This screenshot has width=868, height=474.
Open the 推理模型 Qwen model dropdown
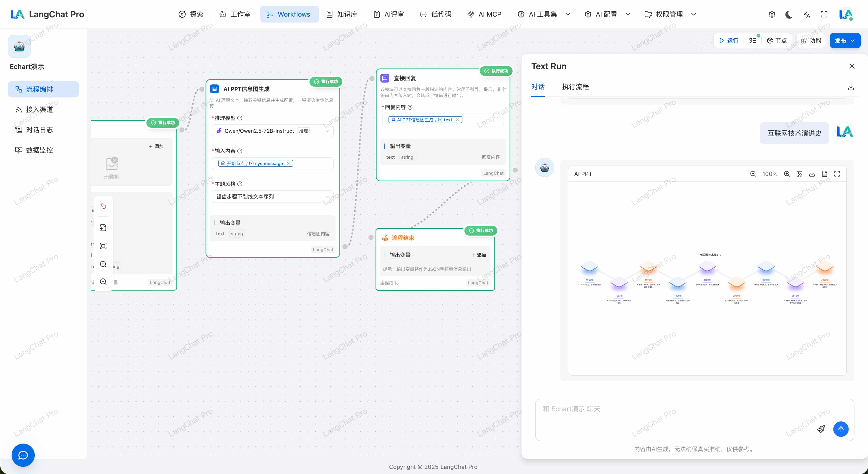pyautogui.click(x=272, y=131)
